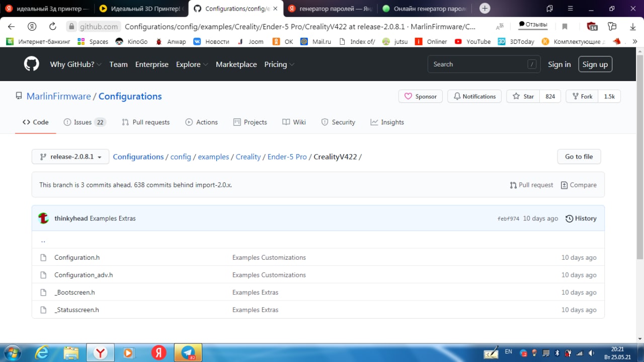Open the Pull requests tab

click(x=145, y=122)
